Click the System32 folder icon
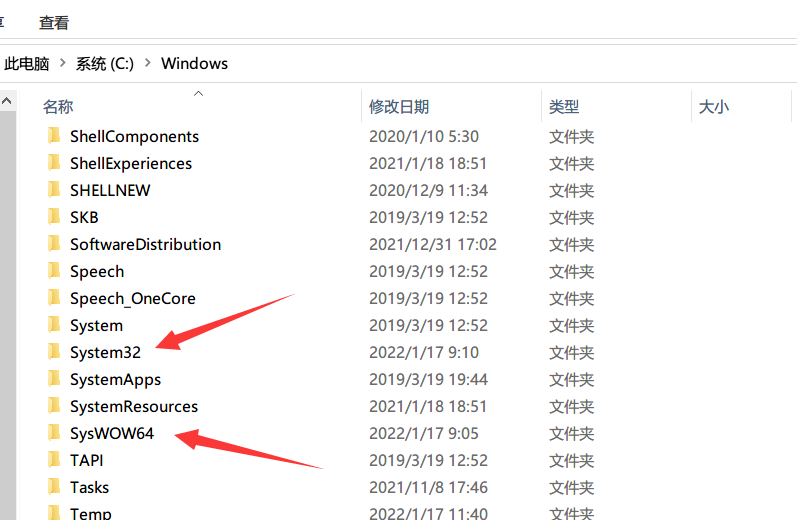 (54, 351)
